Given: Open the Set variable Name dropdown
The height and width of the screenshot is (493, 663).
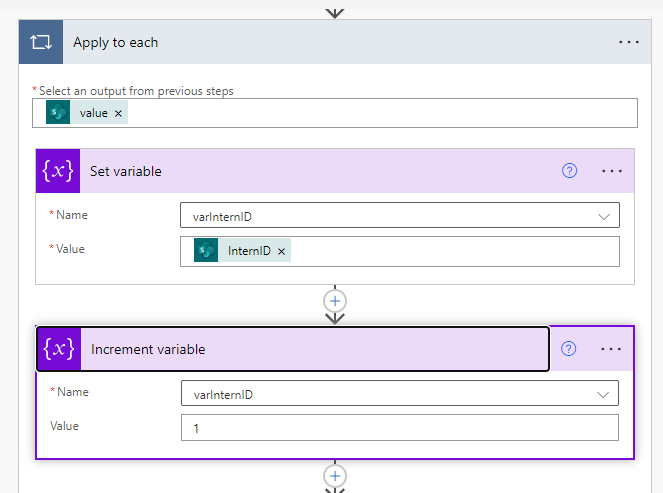Looking at the screenshot, I should 400,215.
